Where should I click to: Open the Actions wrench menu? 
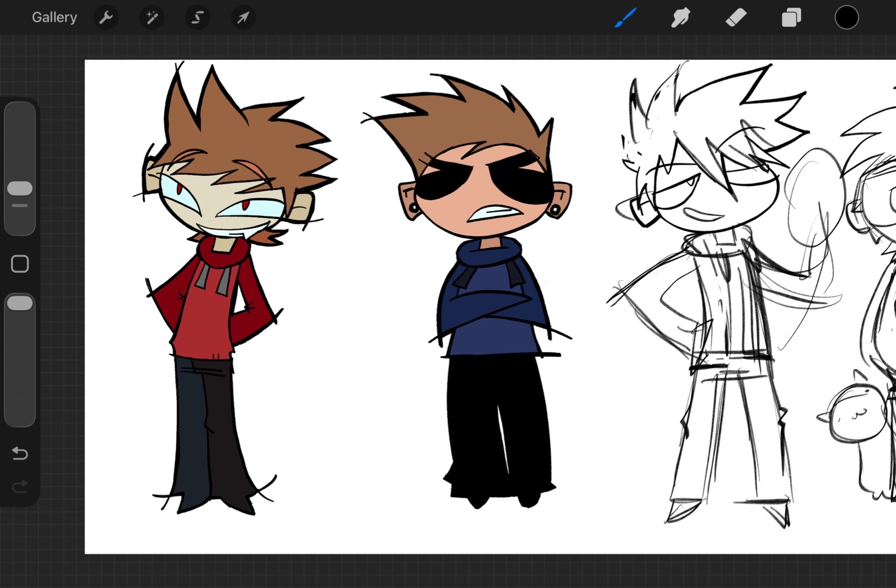[106, 17]
